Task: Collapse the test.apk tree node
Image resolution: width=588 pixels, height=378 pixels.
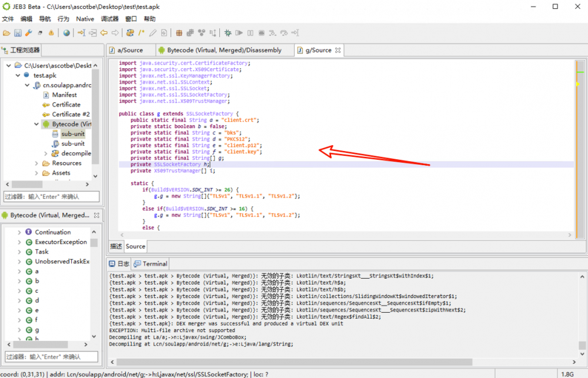Action: [x=18, y=75]
